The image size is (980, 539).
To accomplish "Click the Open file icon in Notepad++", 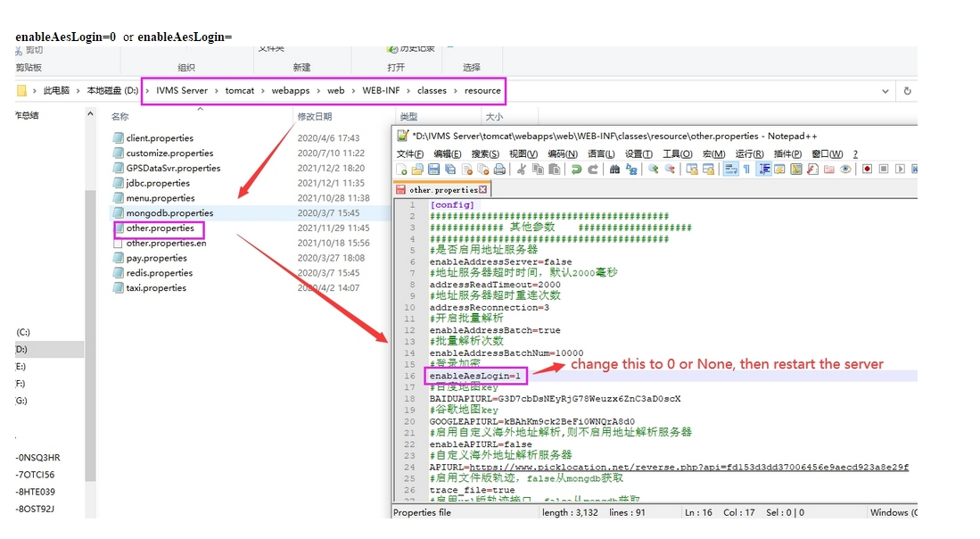I will [417, 170].
